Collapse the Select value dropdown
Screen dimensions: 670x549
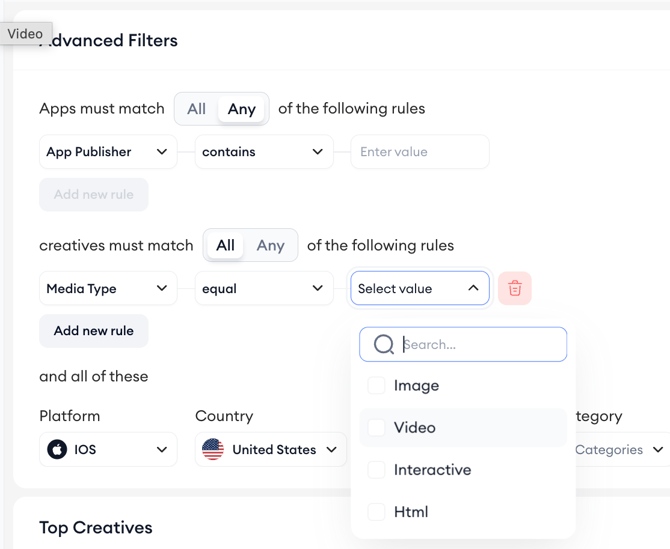coord(420,288)
